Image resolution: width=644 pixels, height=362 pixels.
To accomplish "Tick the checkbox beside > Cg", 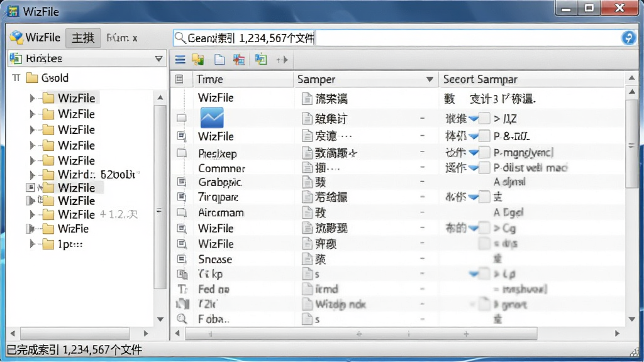I will [485, 228].
